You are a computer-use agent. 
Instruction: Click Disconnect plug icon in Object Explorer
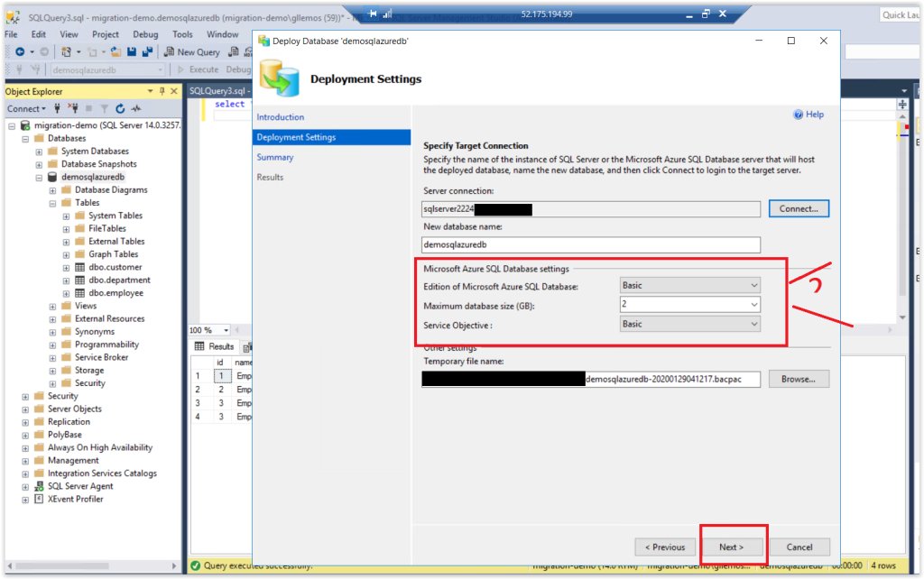click(x=73, y=108)
